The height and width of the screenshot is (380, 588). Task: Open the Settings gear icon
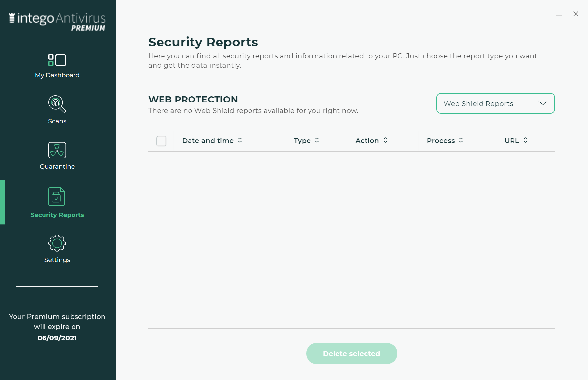coord(57,243)
